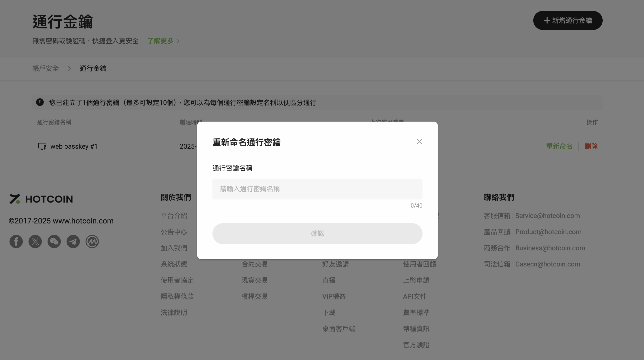644x360 pixels.
Task: Click the CoinMarketCap icon
Action: [92, 242]
